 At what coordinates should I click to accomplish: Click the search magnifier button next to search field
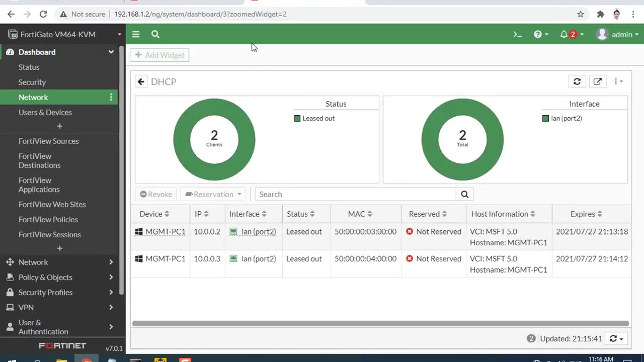point(464,194)
